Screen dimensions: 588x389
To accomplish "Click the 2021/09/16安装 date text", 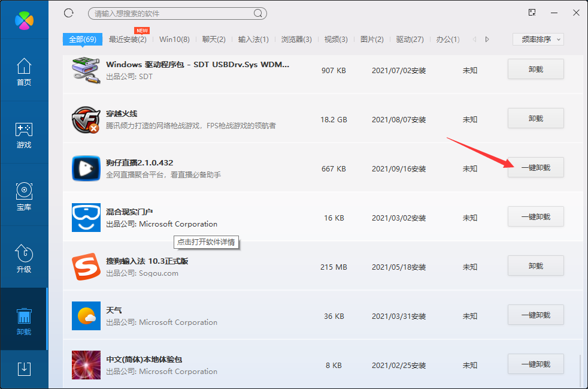I will (399, 169).
